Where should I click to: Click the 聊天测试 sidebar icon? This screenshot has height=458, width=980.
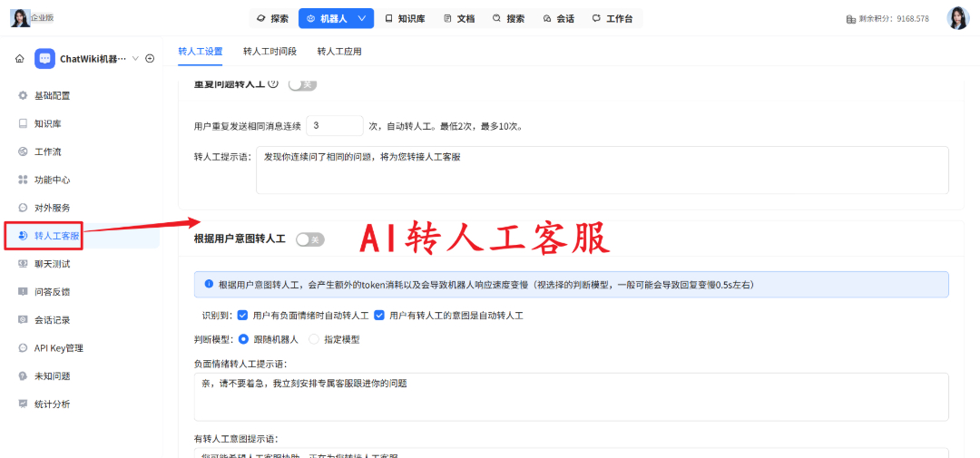23,264
